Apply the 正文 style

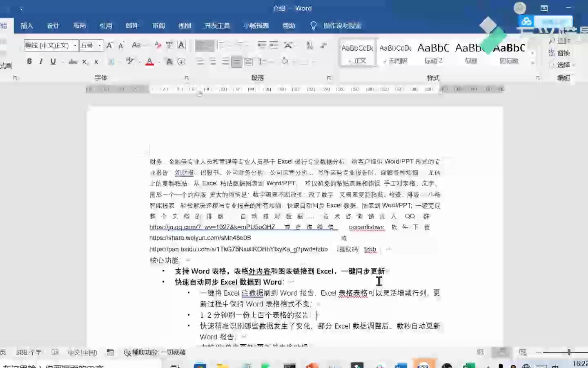[x=358, y=53]
